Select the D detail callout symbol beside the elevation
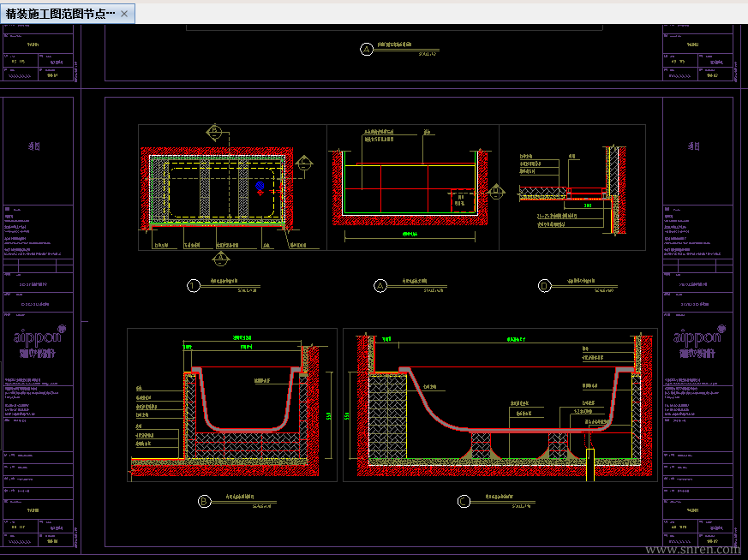The image size is (748, 560). click(x=496, y=192)
